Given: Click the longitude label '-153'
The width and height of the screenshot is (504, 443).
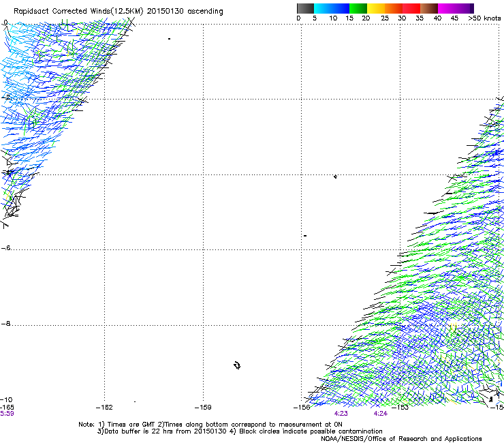Looking at the screenshot, I should click(400, 408).
